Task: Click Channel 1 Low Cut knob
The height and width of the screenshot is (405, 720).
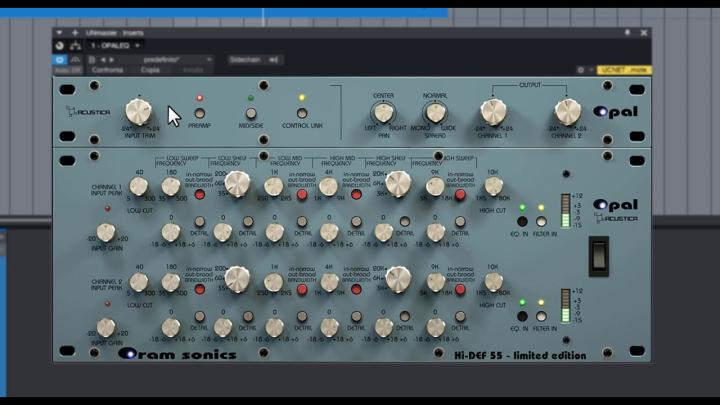Action: 139,186
